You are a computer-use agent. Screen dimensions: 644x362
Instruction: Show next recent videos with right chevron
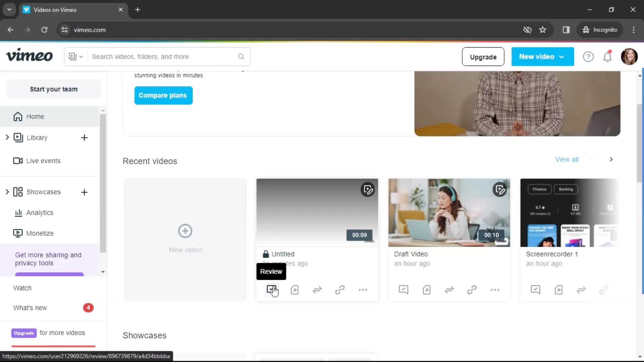point(611,160)
